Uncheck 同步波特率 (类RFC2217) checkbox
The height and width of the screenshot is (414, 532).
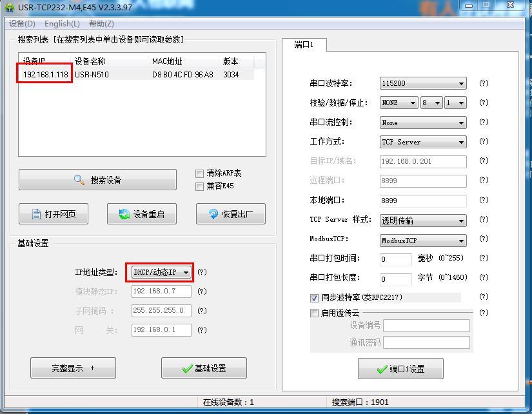(x=315, y=298)
